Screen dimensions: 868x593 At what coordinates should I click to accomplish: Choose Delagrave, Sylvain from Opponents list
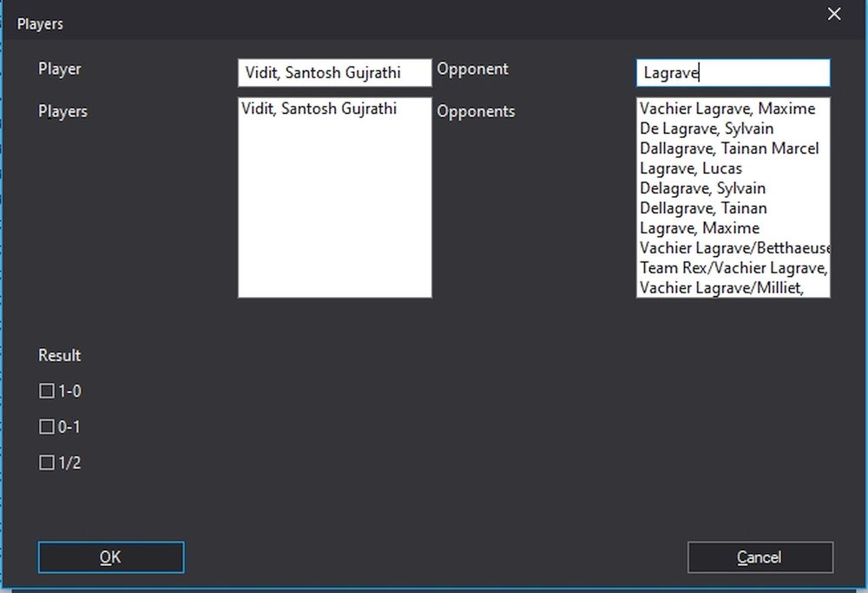(x=702, y=188)
